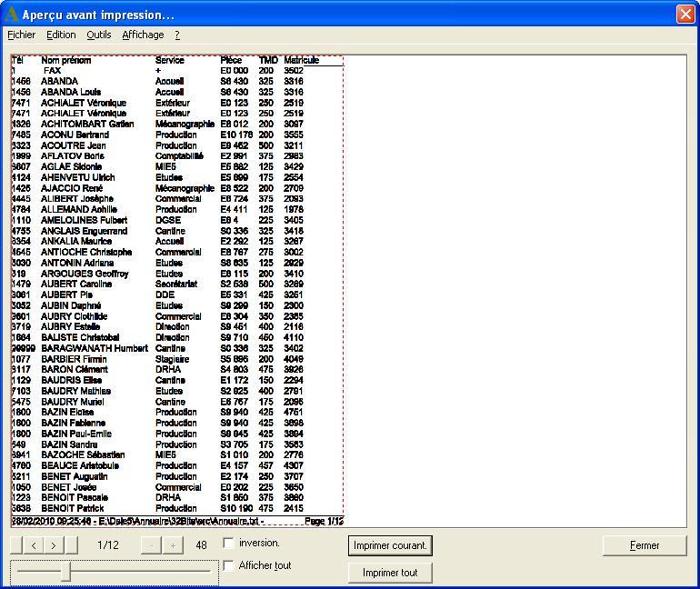
Task: Click the blank last-page button beside '>'
Action: [x=72, y=545]
